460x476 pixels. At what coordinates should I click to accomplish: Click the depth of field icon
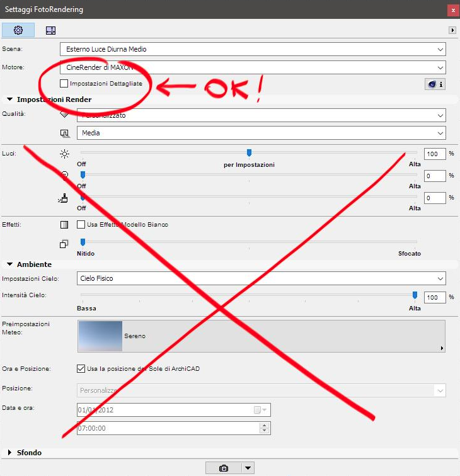point(64,244)
